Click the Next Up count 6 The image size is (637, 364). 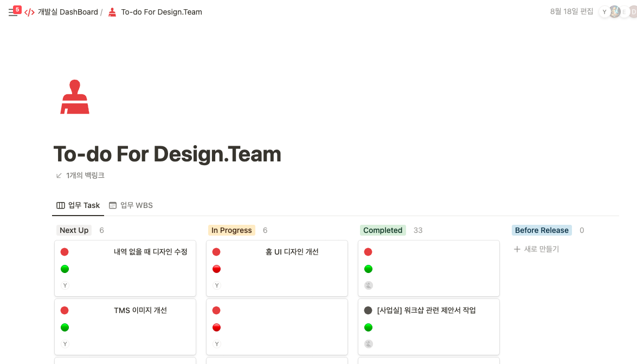pyautogui.click(x=101, y=231)
